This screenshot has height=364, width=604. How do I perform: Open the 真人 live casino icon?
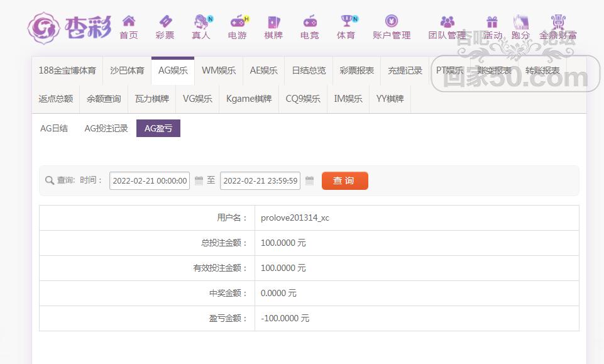pyautogui.click(x=202, y=21)
